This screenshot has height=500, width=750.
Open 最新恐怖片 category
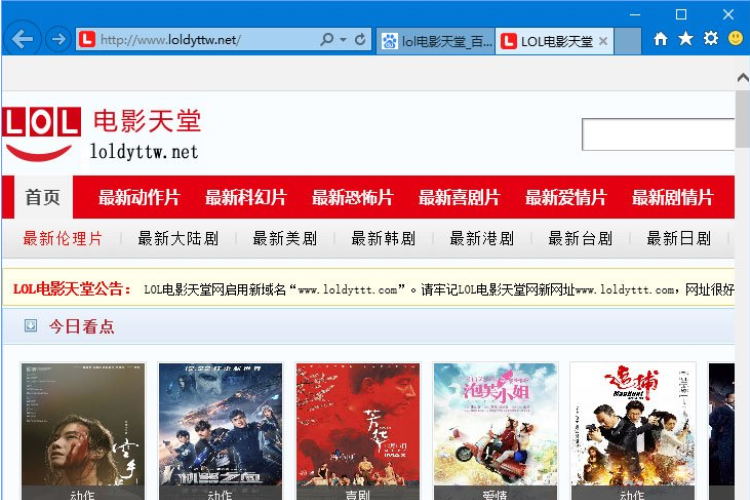[353, 197]
